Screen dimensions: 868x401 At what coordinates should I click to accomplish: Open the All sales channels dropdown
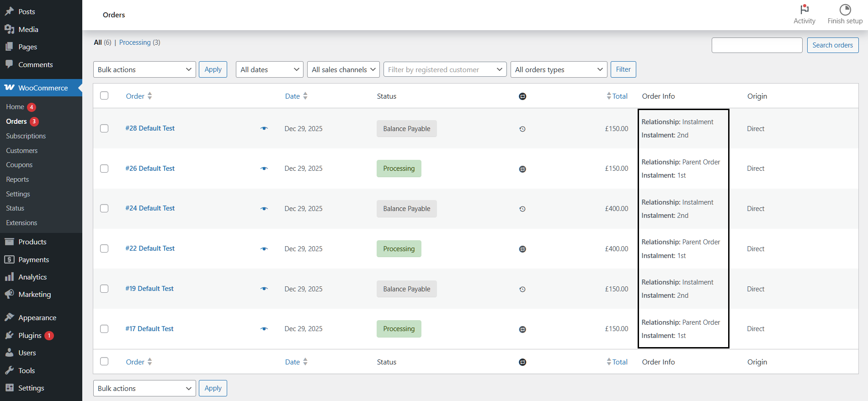[x=343, y=69]
